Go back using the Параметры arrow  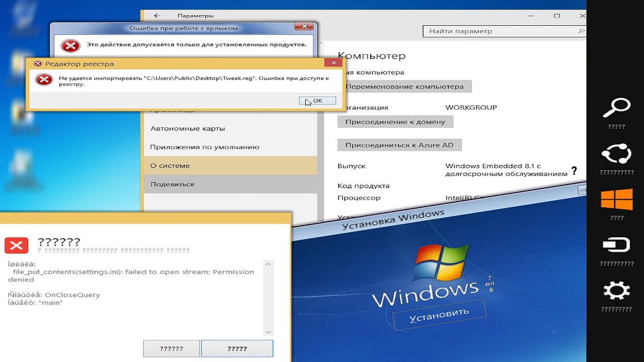[157, 16]
